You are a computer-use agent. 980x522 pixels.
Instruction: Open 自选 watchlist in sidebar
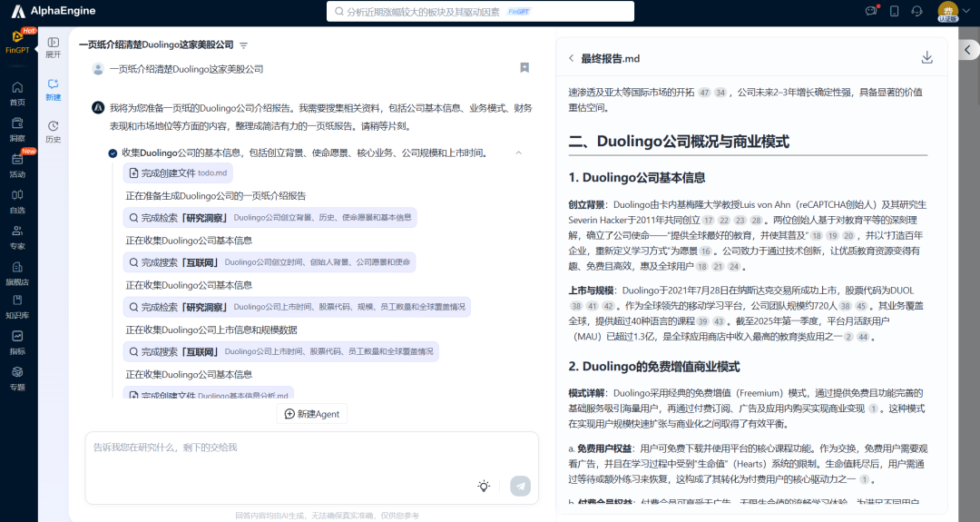point(17,202)
